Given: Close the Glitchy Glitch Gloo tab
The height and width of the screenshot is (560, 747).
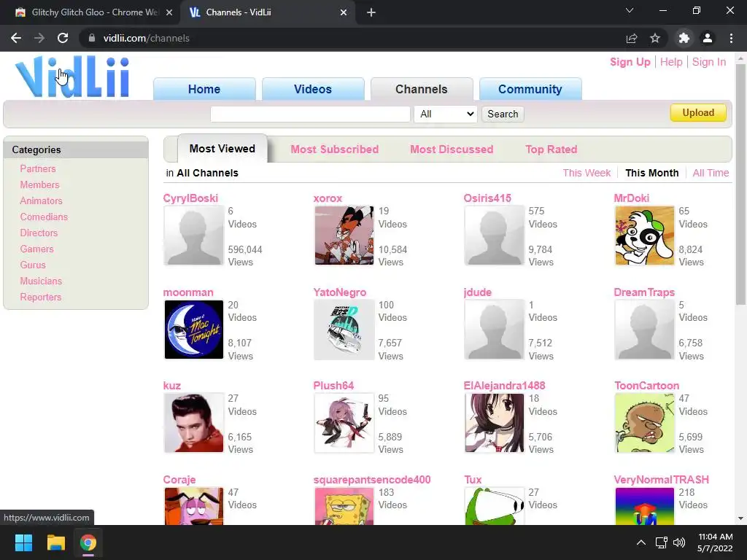Looking at the screenshot, I should 169,12.
